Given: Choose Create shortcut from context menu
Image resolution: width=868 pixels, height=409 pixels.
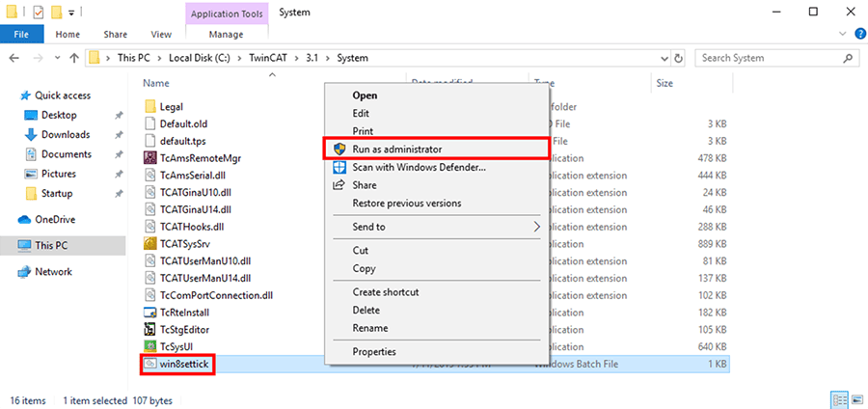Looking at the screenshot, I should click(437, 291).
